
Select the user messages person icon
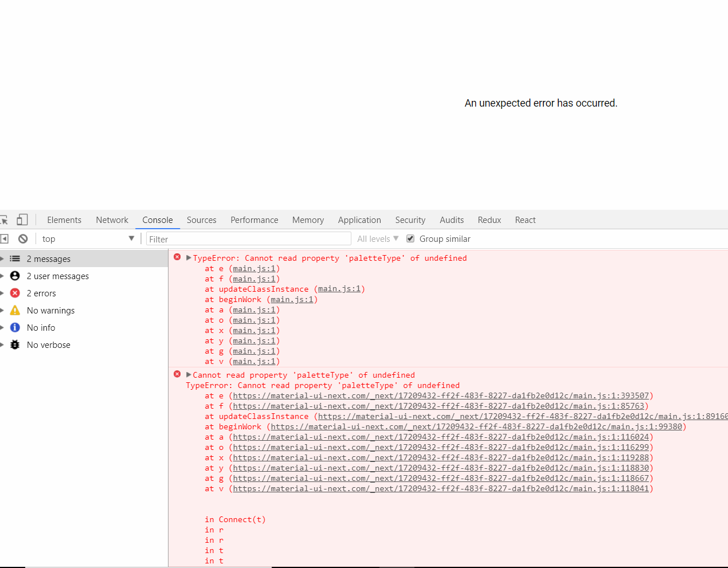point(15,276)
